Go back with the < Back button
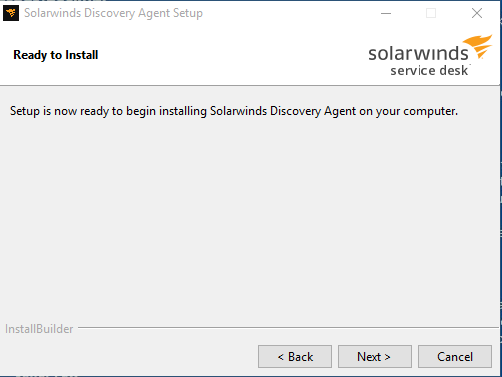 coord(295,357)
